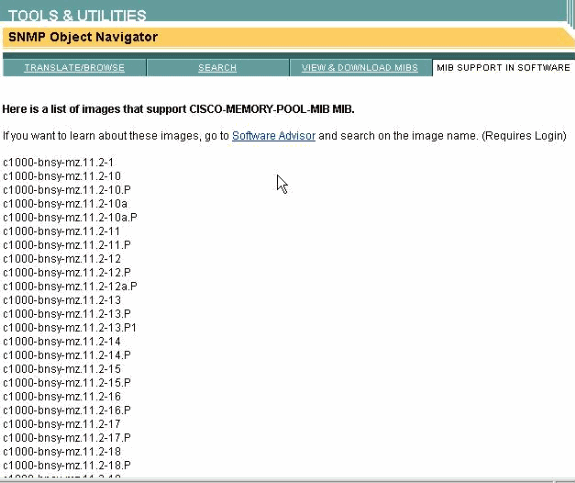Select image name c1000-bnsy-mz.11.2-12
This screenshot has height=483, width=575.
coord(62,259)
